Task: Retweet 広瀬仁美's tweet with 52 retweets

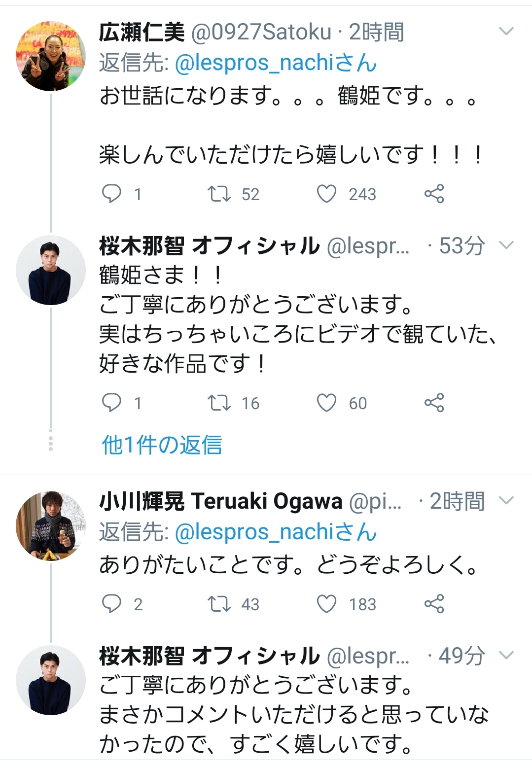Action: click(x=219, y=194)
